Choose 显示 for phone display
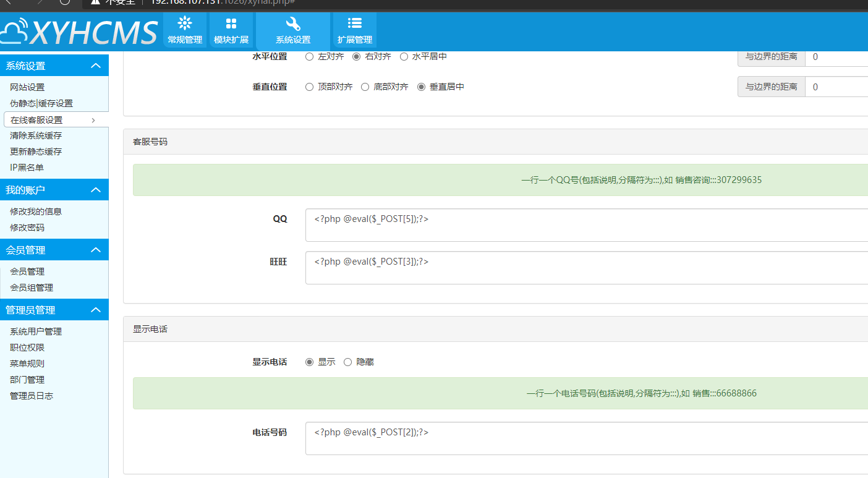The width and height of the screenshot is (868, 478). click(310, 362)
